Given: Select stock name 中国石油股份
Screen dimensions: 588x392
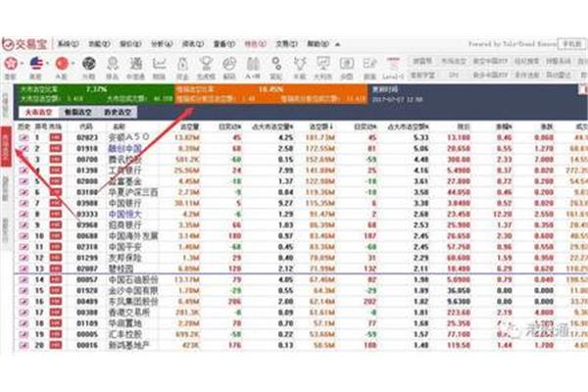Looking at the screenshot, I should (133, 280).
